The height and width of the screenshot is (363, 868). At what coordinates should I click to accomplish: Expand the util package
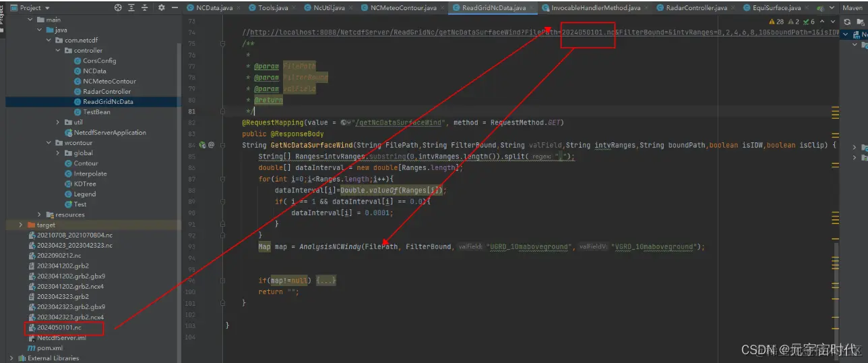(59, 122)
